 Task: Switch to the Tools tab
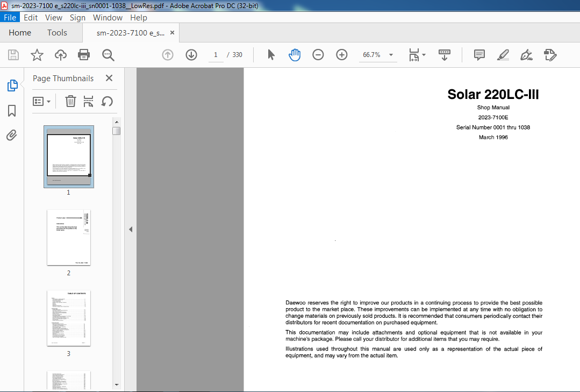(x=57, y=33)
